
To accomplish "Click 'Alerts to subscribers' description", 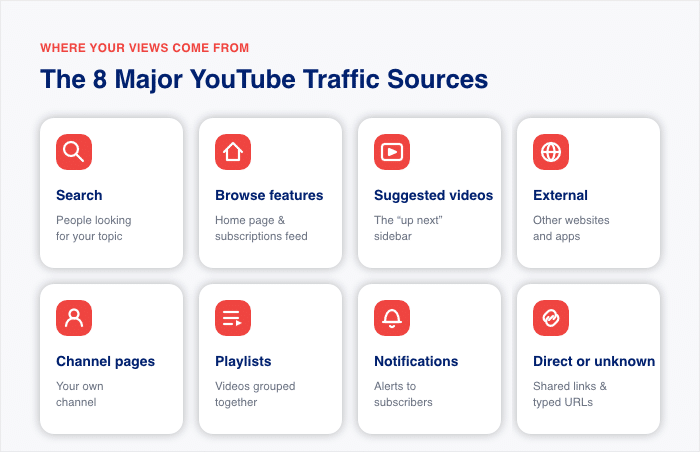I will (403, 394).
